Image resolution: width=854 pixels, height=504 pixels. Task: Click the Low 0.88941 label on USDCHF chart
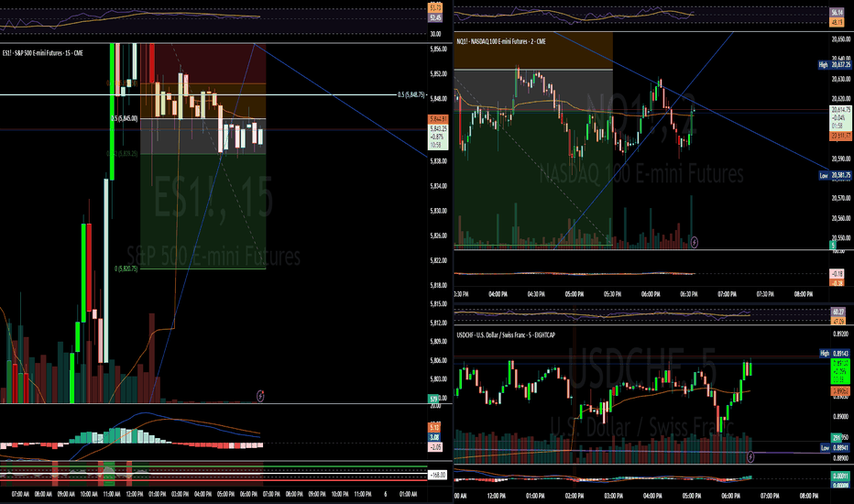[x=836, y=448]
